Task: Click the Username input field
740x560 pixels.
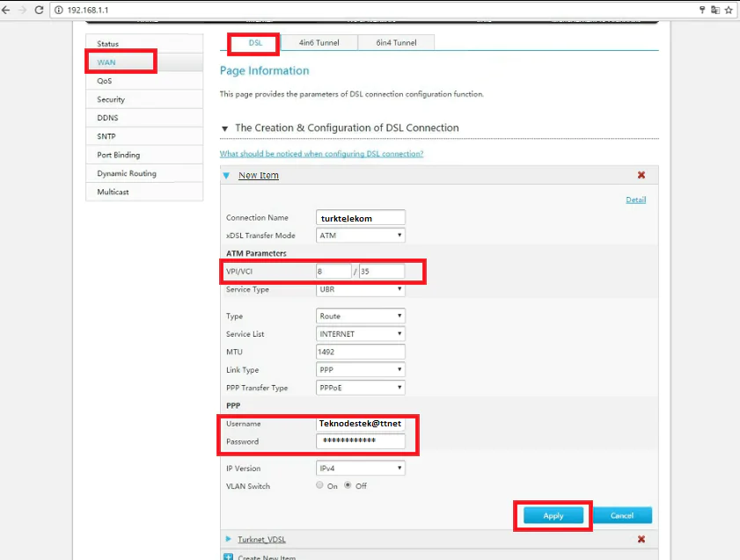Action: (x=361, y=423)
